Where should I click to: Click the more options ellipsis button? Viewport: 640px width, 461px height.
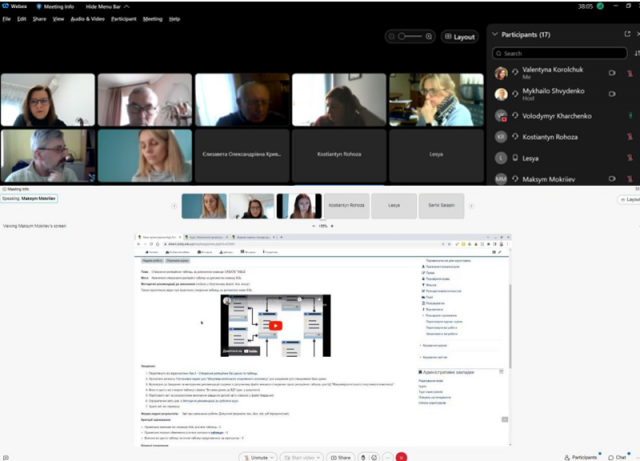(388, 457)
